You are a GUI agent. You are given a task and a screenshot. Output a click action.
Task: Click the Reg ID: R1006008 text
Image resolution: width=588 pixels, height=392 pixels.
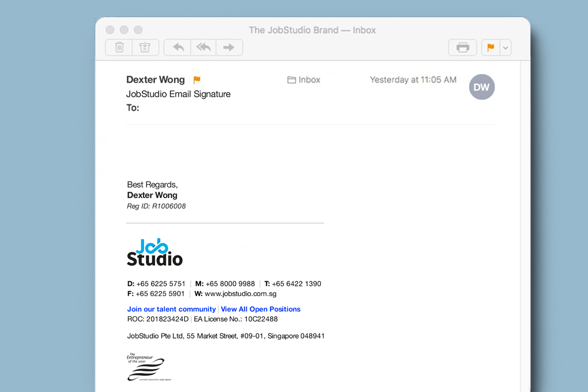[x=156, y=206]
